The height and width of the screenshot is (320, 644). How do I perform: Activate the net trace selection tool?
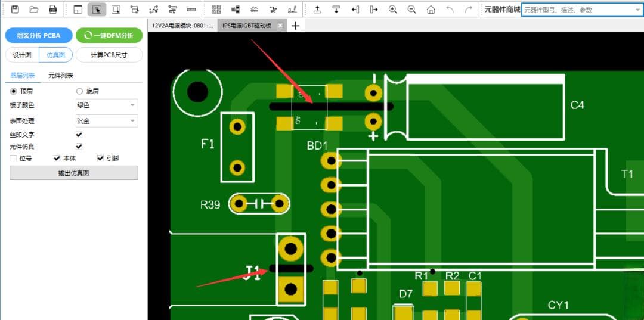[154, 10]
